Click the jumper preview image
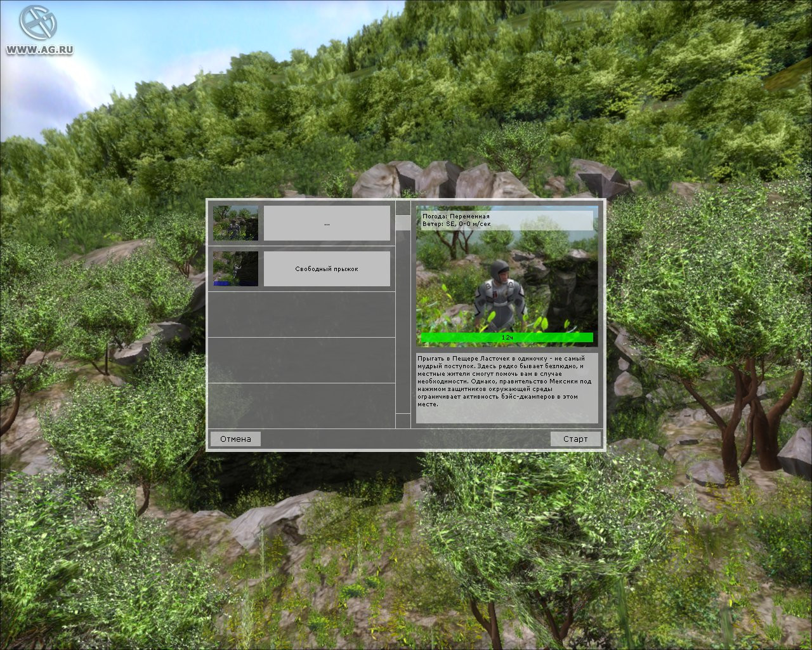Image resolution: width=812 pixels, height=650 pixels. tap(507, 276)
